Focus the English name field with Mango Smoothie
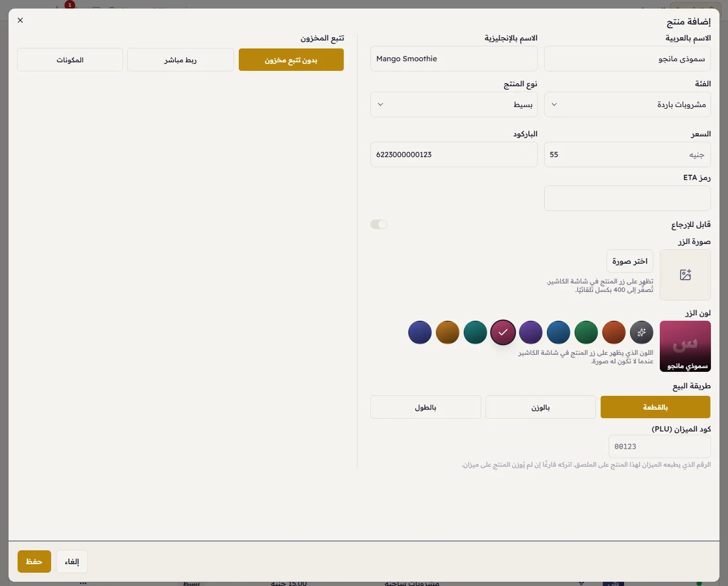 click(454, 59)
